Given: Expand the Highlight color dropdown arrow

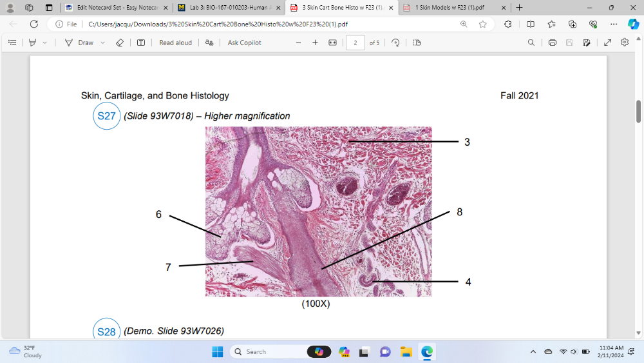Looking at the screenshot, I should (44, 43).
